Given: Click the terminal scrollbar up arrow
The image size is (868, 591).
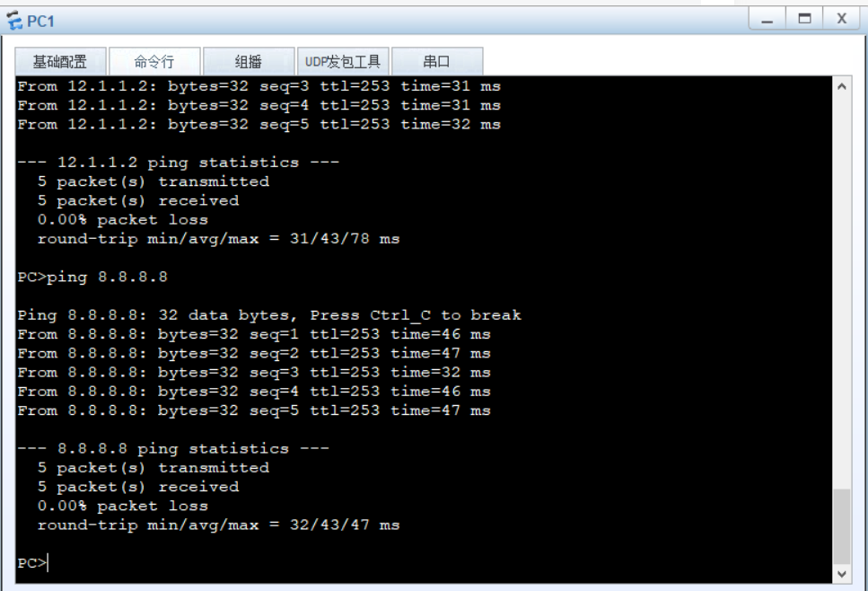Looking at the screenshot, I should pyautogui.click(x=841, y=87).
